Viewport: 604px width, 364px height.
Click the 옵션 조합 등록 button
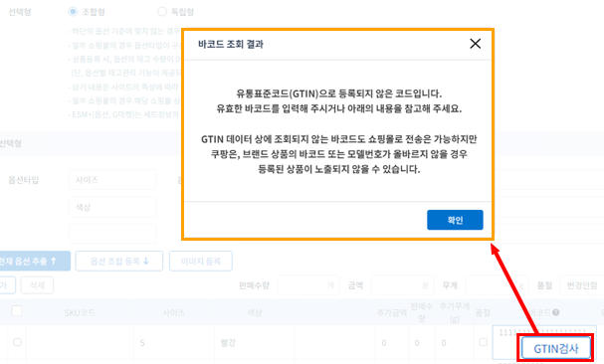click(x=119, y=262)
